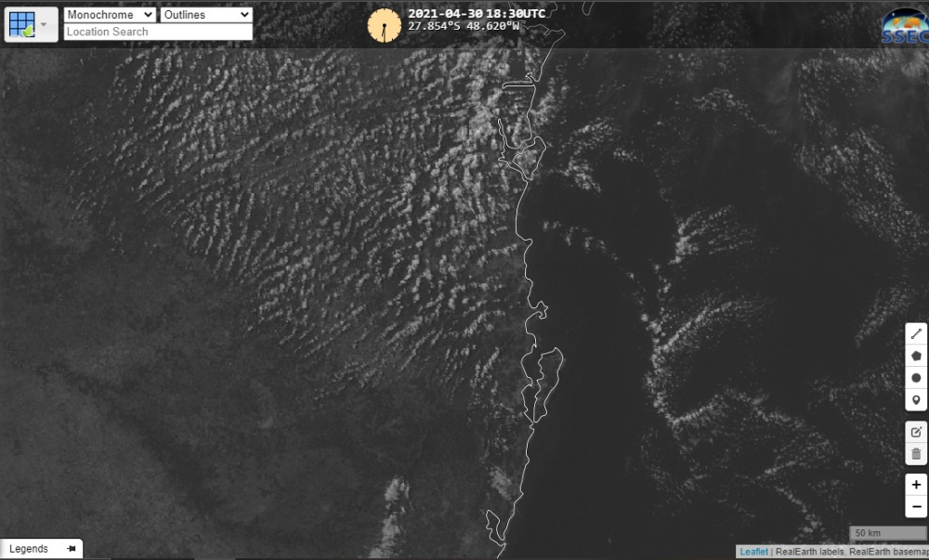Click the SSEC logo
Viewport: 929px width, 560px height.
[903, 25]
